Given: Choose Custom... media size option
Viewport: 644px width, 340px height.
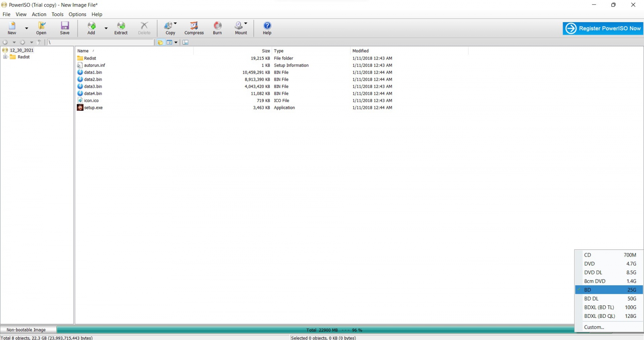Looking at the screenshot, I should tap(609, 327).
